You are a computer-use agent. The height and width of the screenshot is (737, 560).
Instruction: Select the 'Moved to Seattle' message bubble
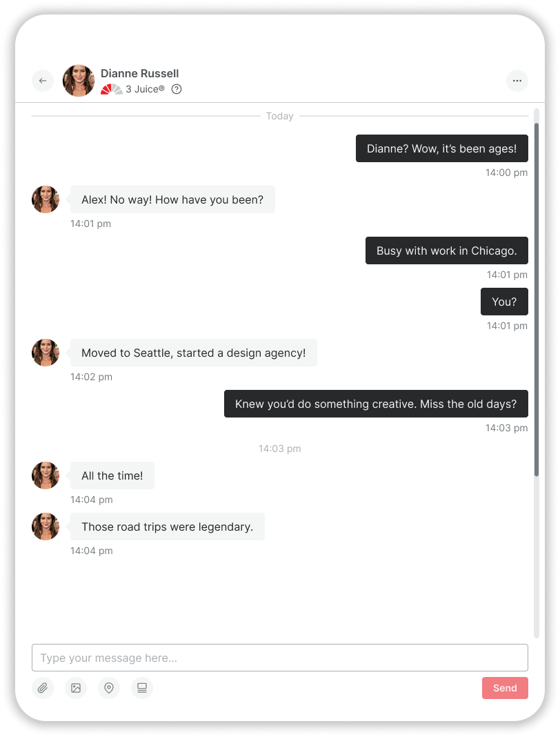coord(194,353)
